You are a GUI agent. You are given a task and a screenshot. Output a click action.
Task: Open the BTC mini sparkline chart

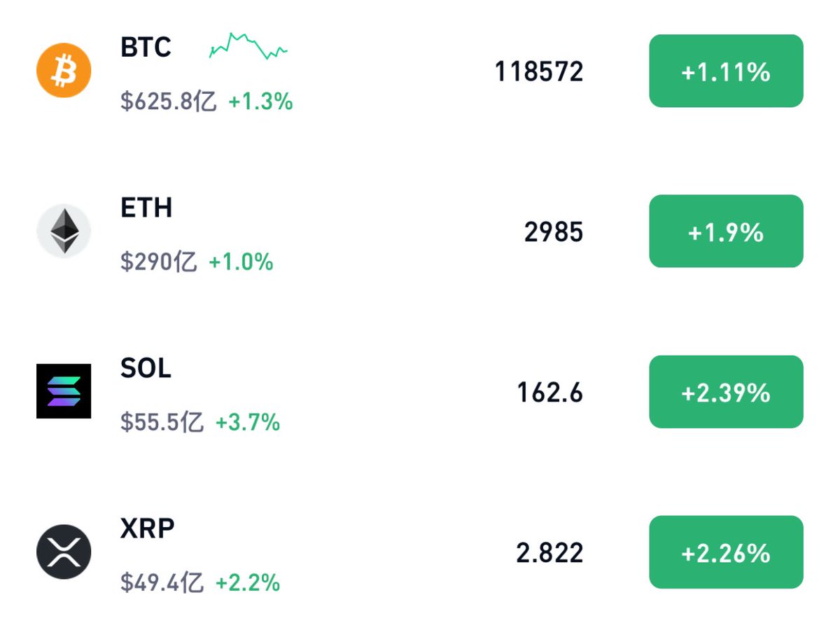[248, 45]
